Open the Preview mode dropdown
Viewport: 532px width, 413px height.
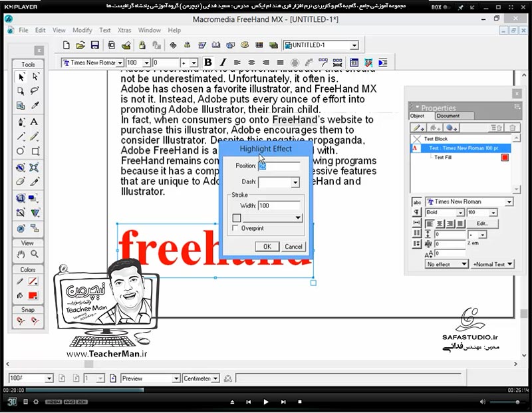[176, 378]
